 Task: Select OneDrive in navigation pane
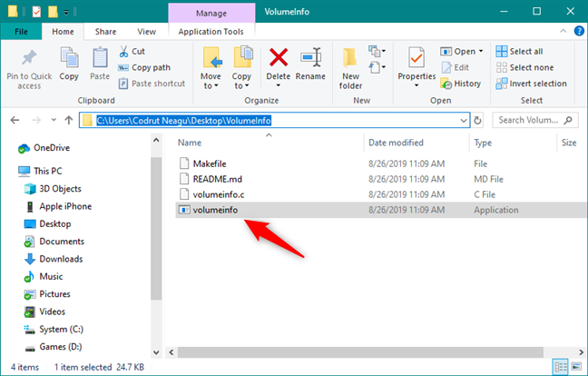point(44,148)
